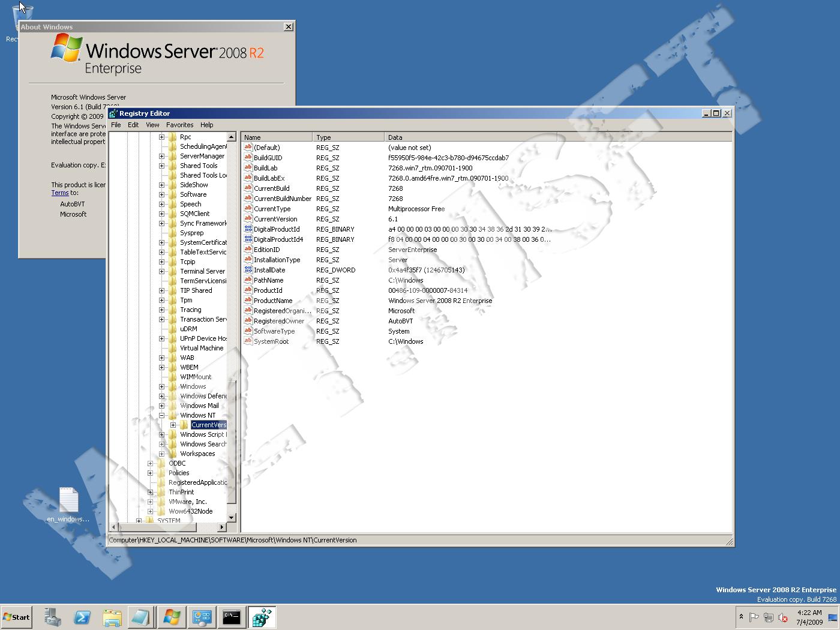Click tree scrollbar up arrow

pyautogui.click(x=232, y=137)
